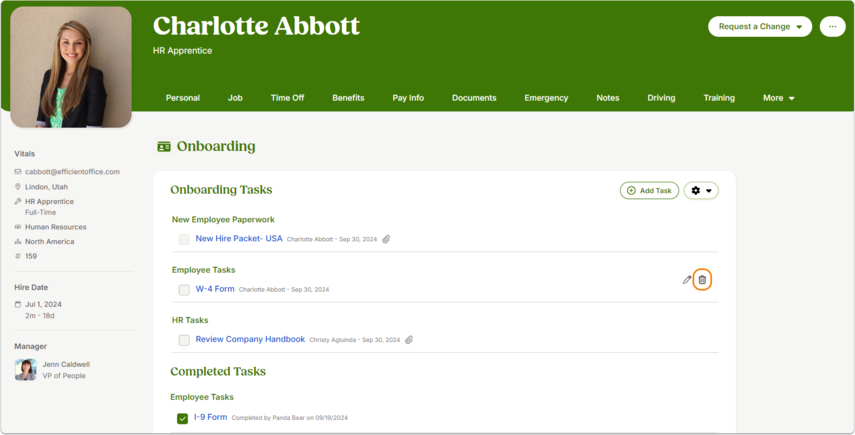
Task: Click the Onboarding ID card icon
Action: tap(164, 146)
